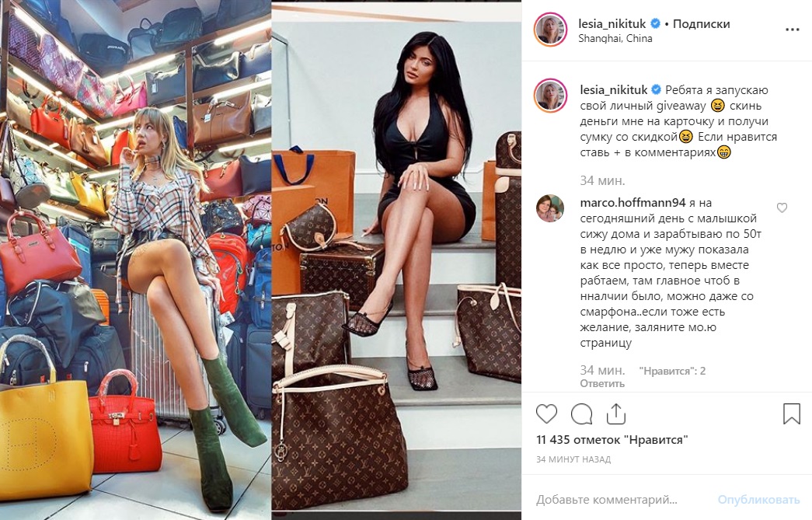Open marco.hoffmann94's avatar thumbnail
Screen dimensions: 812x520
tap(550, 208)
